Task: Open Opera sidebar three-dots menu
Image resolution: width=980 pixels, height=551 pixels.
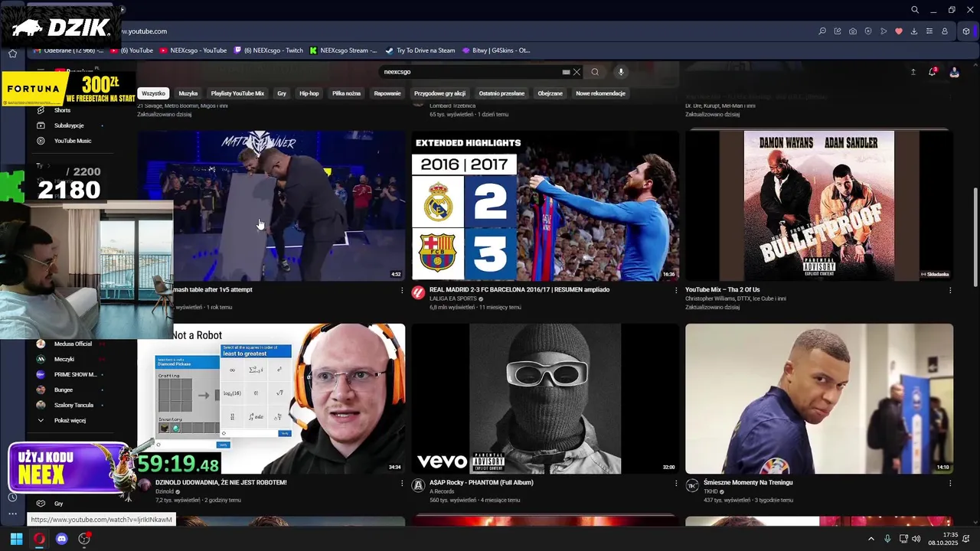Action: 12,514
